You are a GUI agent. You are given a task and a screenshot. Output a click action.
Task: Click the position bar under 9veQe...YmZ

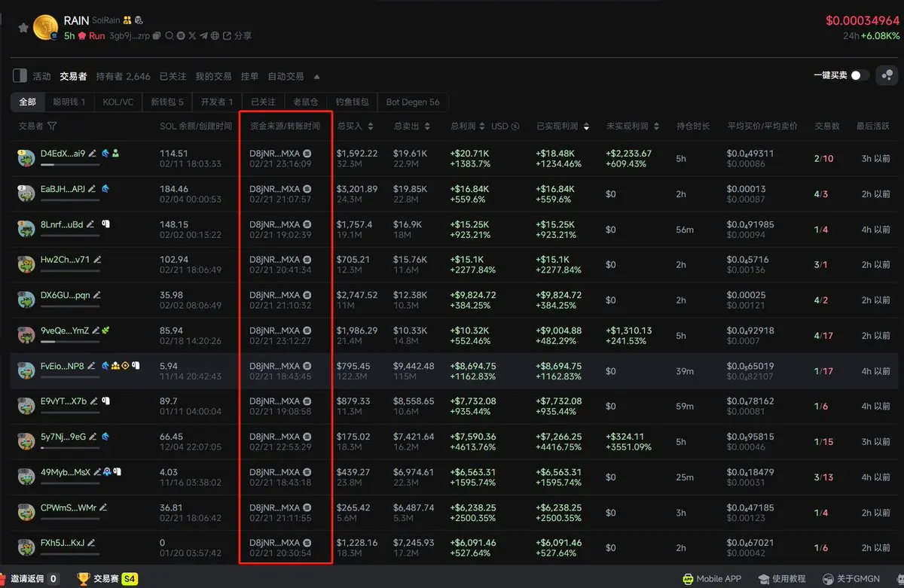[70, 341]
